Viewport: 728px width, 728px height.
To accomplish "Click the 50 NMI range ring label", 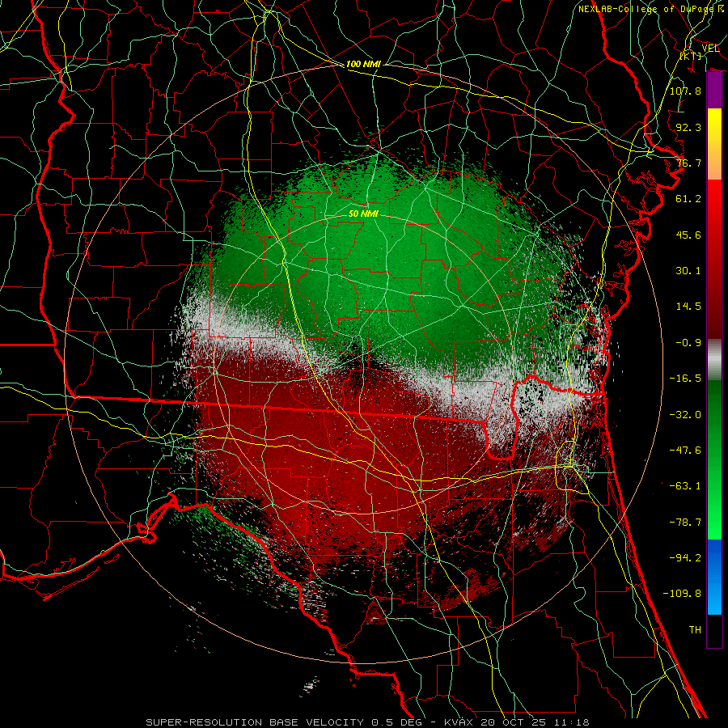I will [363, 214].
